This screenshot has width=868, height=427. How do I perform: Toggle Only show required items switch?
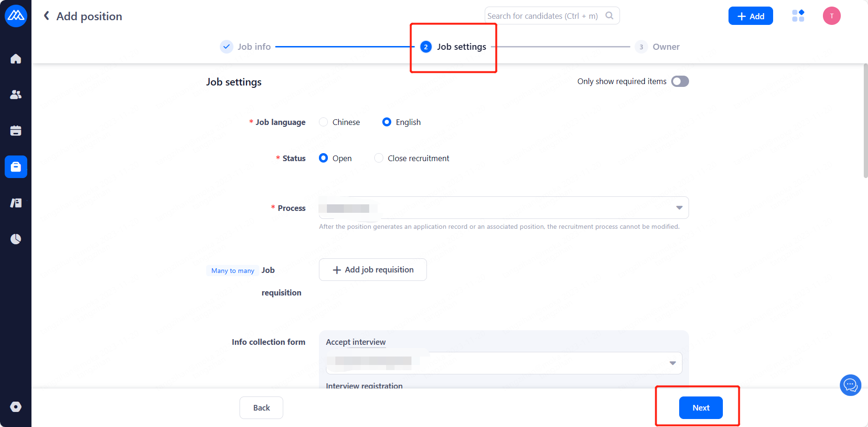[680, 81]
